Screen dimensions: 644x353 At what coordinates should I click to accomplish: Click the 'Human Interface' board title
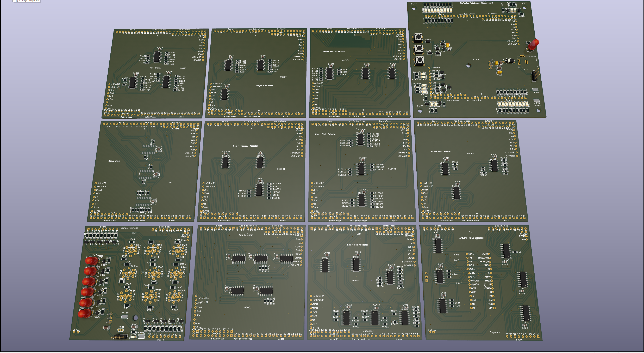pos(129,228)
